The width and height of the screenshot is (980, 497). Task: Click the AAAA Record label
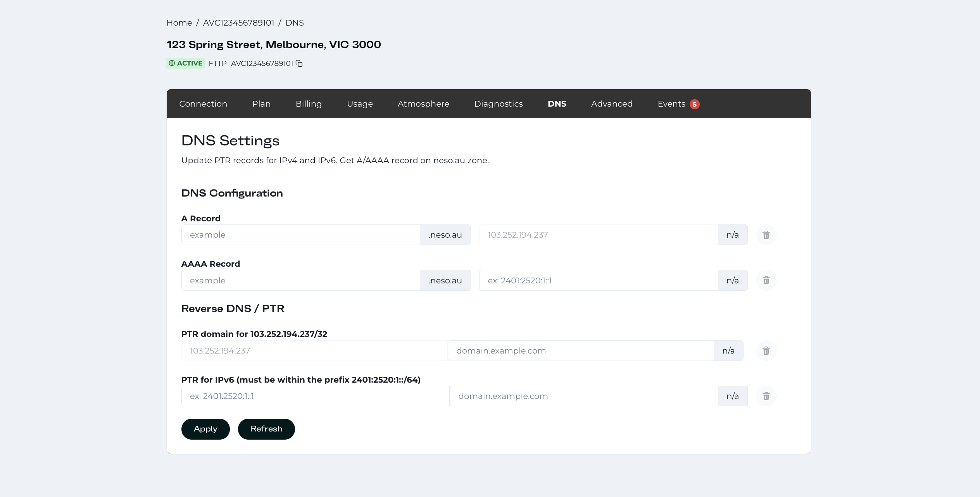point(210,264)
